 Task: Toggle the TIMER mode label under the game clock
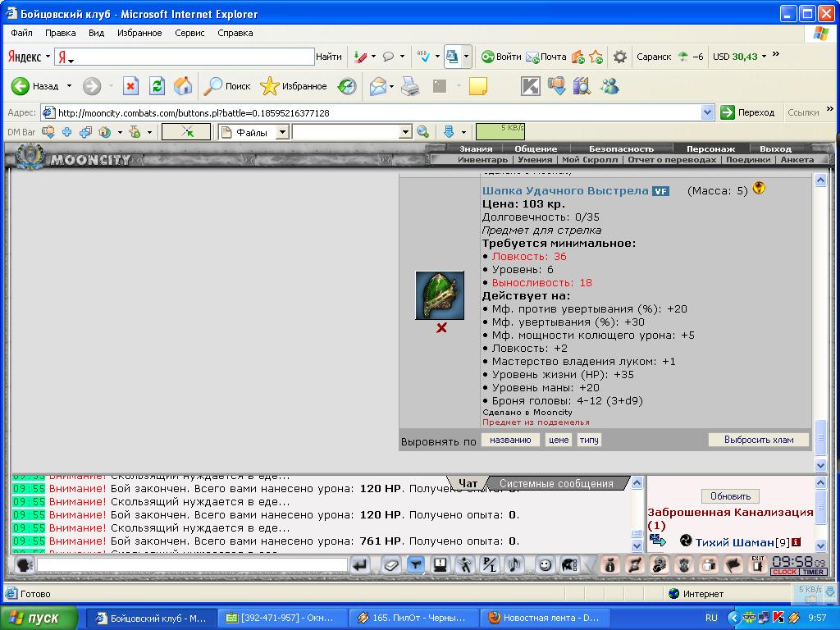coord(813,572)
